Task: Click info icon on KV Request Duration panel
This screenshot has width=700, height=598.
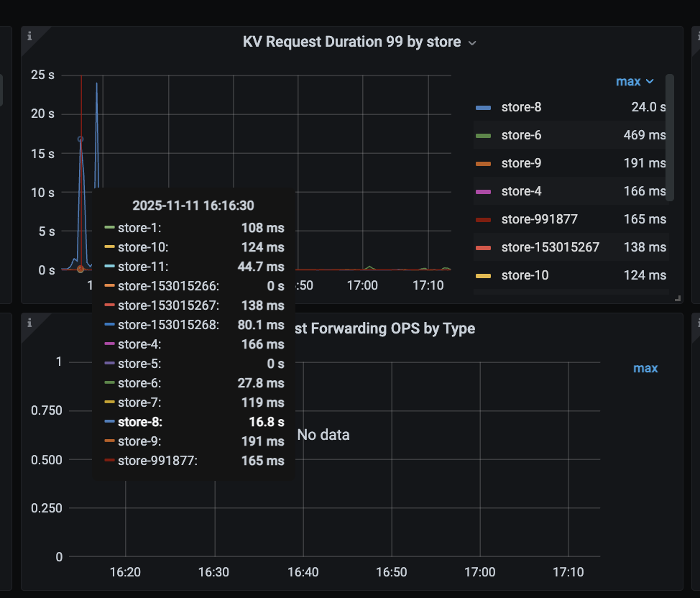Action: [29, 35]
